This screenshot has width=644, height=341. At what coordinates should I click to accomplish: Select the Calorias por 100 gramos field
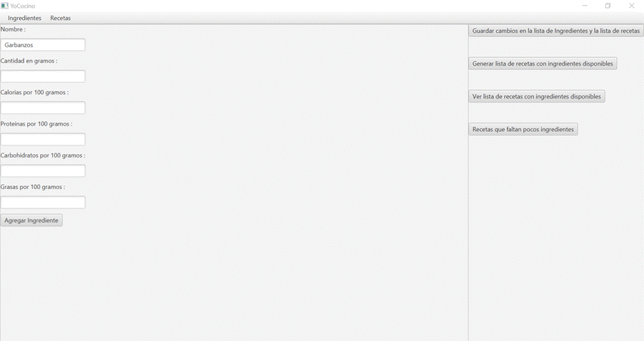coord(43,108)
